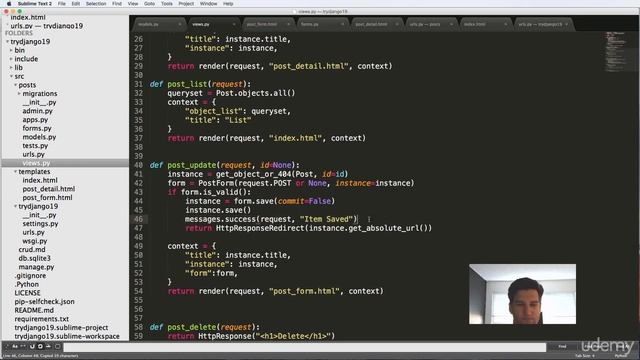Open README.md in the sidebar
Image resolution: width=640 pixels, height=360 pixels.
[x=34, y=310]
